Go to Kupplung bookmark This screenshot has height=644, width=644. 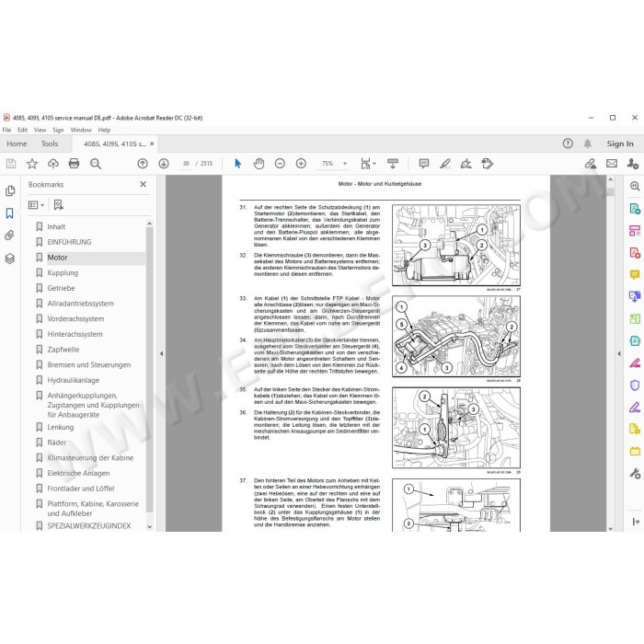[x=63, y=272]
